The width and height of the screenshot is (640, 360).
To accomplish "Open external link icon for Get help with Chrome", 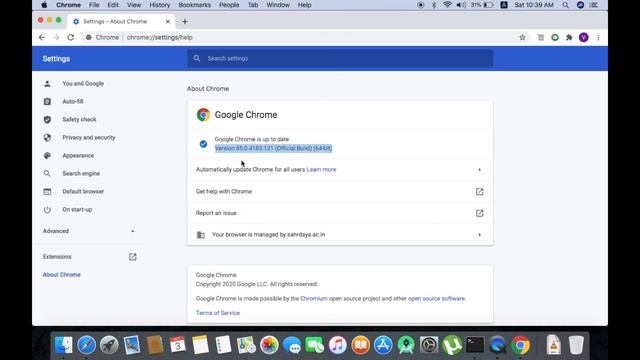I will point(480,191).
